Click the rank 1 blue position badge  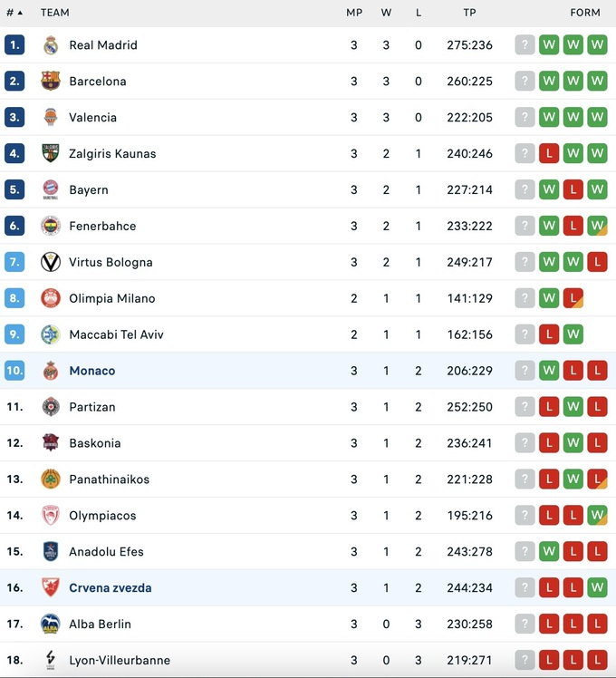[x=14, y=45]
